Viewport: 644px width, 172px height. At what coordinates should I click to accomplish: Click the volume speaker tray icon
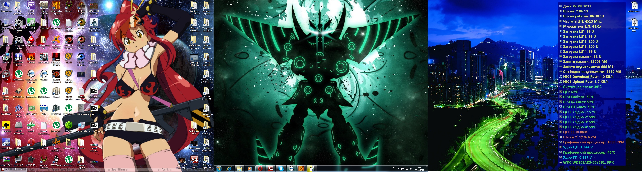(x=411, y=169)
